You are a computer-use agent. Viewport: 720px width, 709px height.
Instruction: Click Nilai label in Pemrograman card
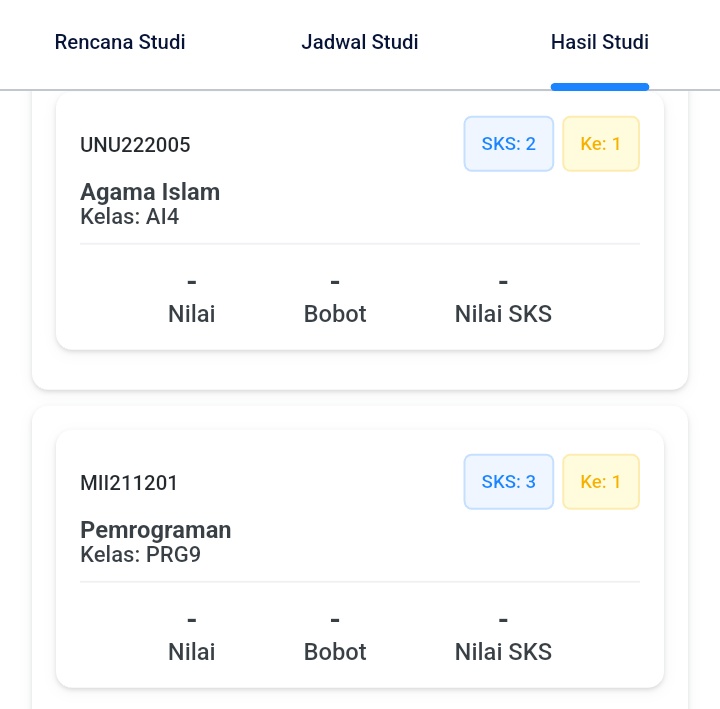(191, 652)
